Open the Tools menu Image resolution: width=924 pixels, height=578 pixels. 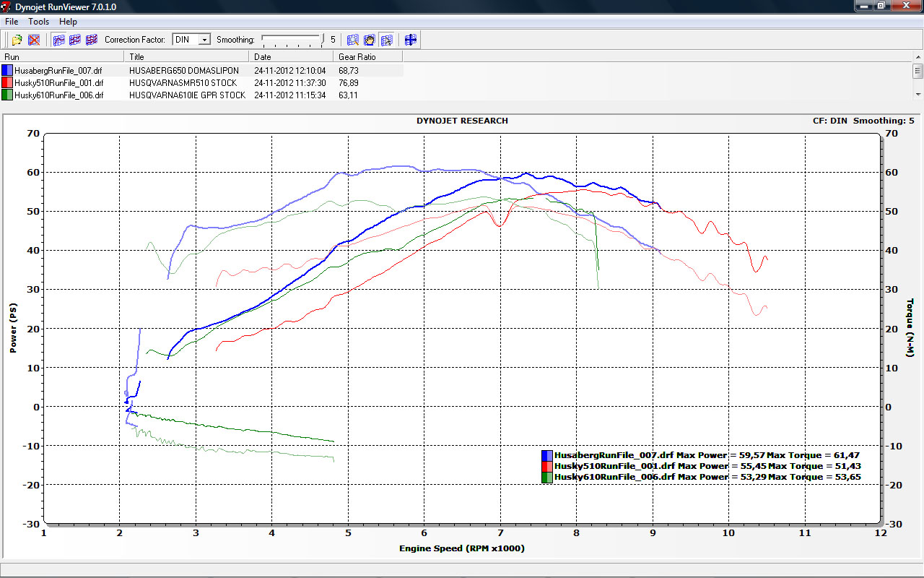pyautogui.click(x=38, y=22)
